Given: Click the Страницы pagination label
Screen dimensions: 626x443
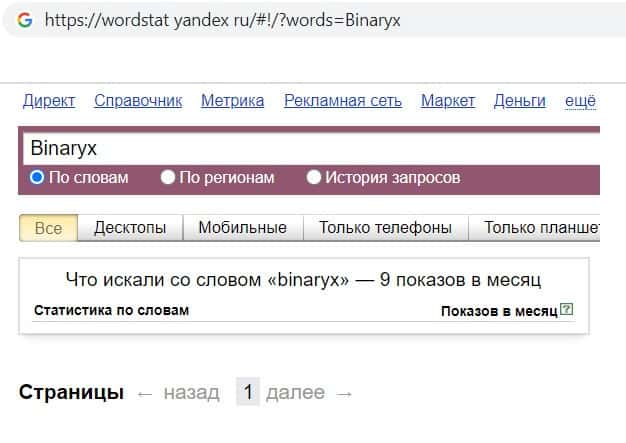Looking at the screenshot, I should click(x=71, y=392).
